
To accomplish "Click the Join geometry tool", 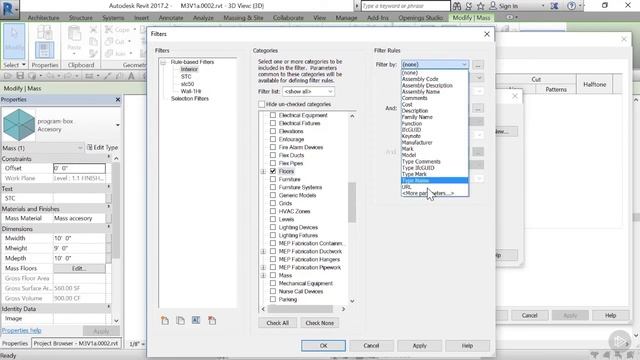I will click(118, 53).
